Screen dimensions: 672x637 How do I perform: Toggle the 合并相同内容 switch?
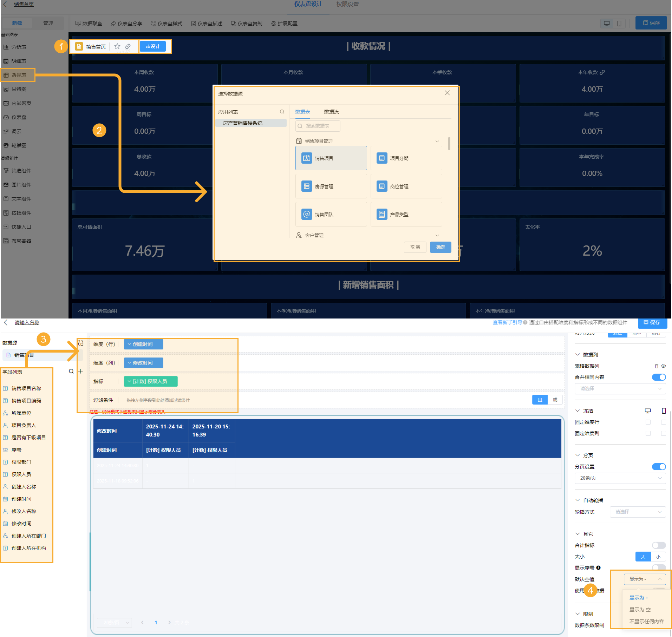pos(658,377)
